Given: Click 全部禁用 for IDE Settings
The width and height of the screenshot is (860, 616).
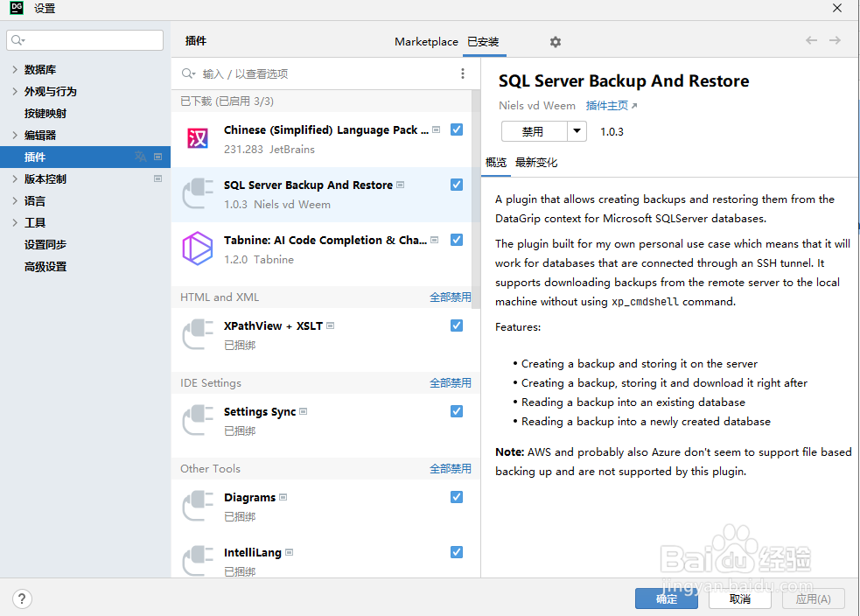Looking at the screenshot, I should pyautogui.click(x=451, y=383).
